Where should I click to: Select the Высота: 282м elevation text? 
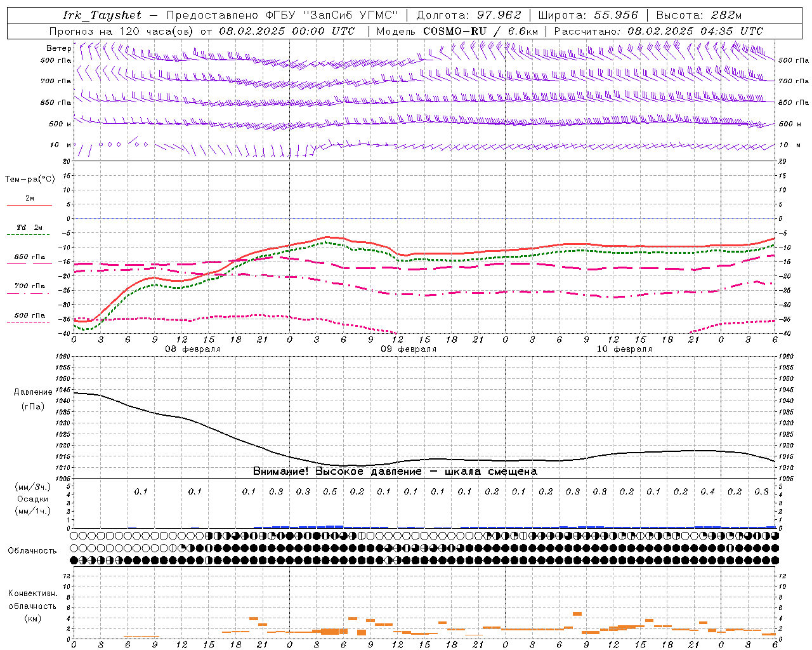coord(699,15)
